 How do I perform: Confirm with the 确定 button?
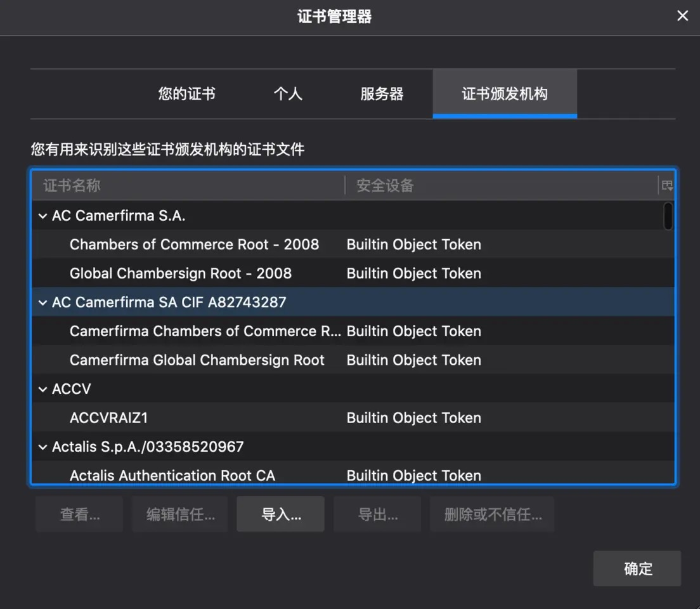pos(637,568)
